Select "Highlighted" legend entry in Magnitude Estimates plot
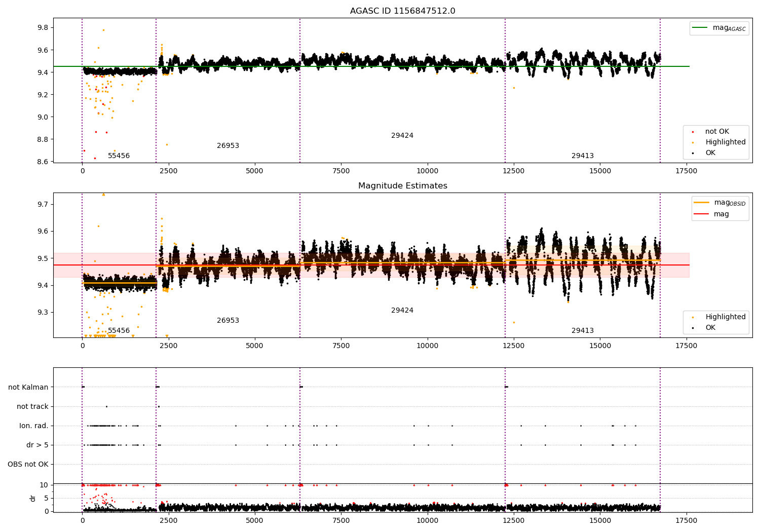Viewport: 760px width, 532px height. coord(726,317)
